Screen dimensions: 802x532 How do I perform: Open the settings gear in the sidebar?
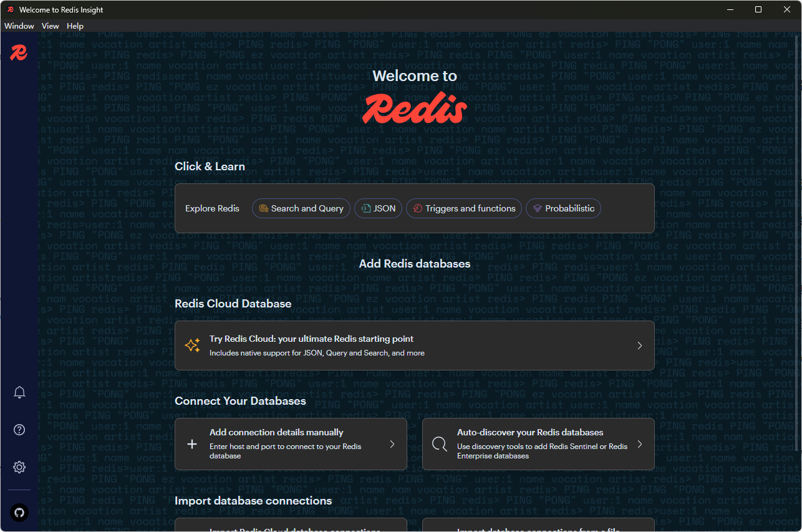click(x=19, y=467)
